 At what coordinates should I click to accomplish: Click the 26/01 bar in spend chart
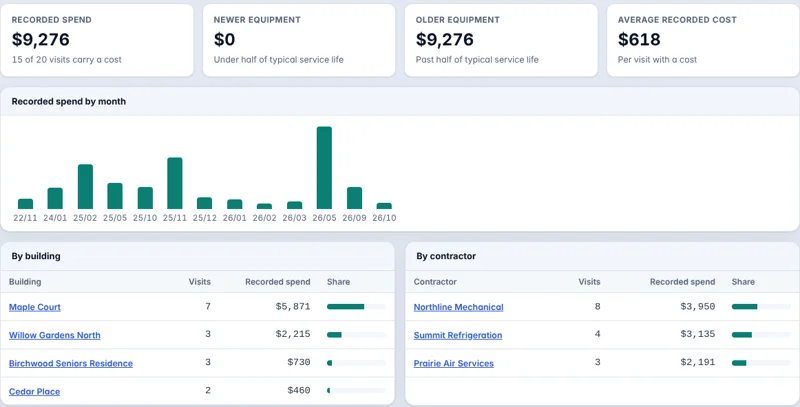click(x=235, y=204)
